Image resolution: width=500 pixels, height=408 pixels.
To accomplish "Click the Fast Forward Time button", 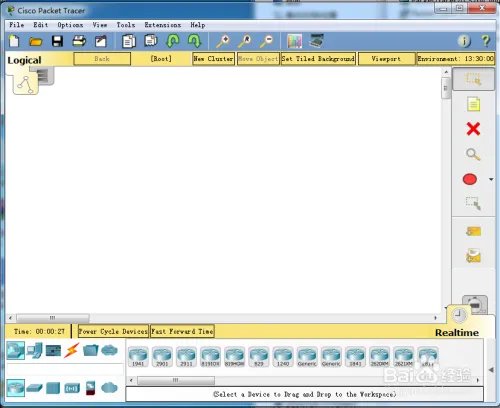I will (182, 331).
